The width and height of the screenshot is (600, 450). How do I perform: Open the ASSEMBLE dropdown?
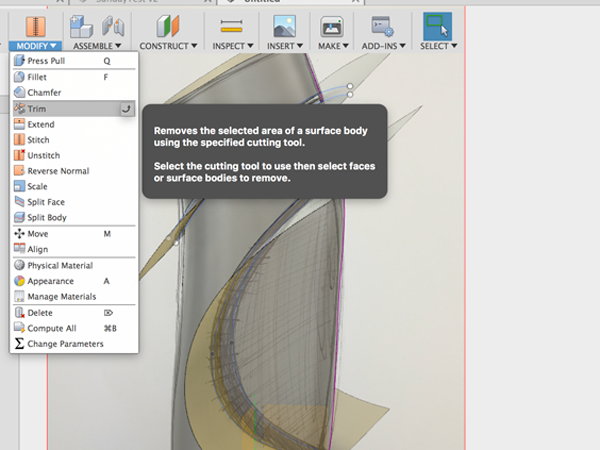[x=97, y=46]
